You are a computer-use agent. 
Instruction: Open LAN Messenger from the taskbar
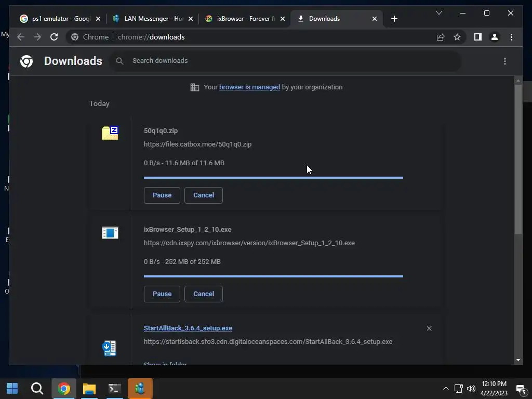coord(140,389)
